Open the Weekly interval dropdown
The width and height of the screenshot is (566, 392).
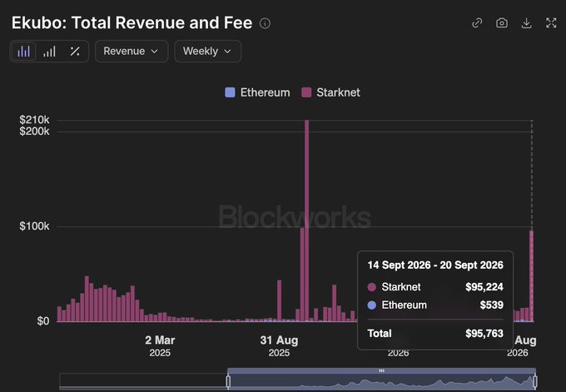click(207, 52)
